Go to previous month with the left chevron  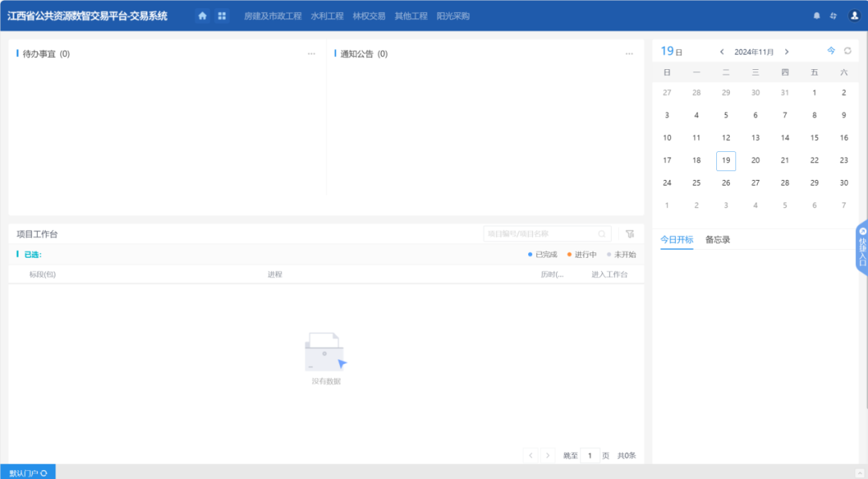tap(722, 51)
